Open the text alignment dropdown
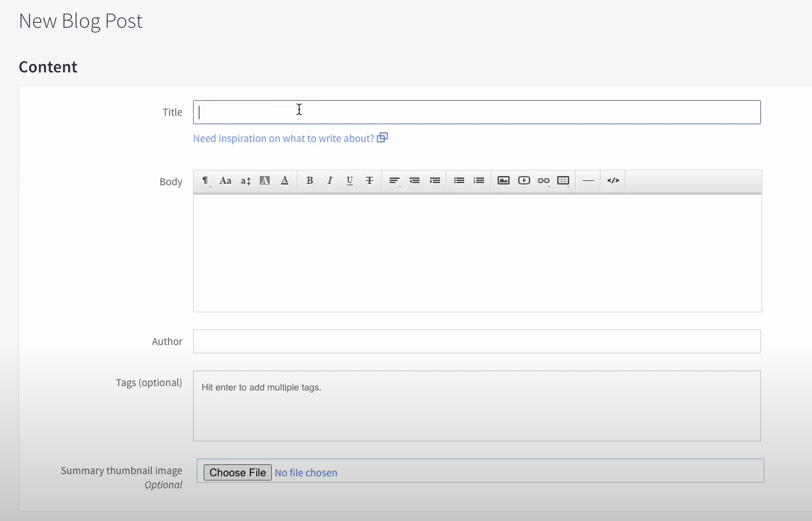This screenshot has height=521, width=812. [395, 181]
